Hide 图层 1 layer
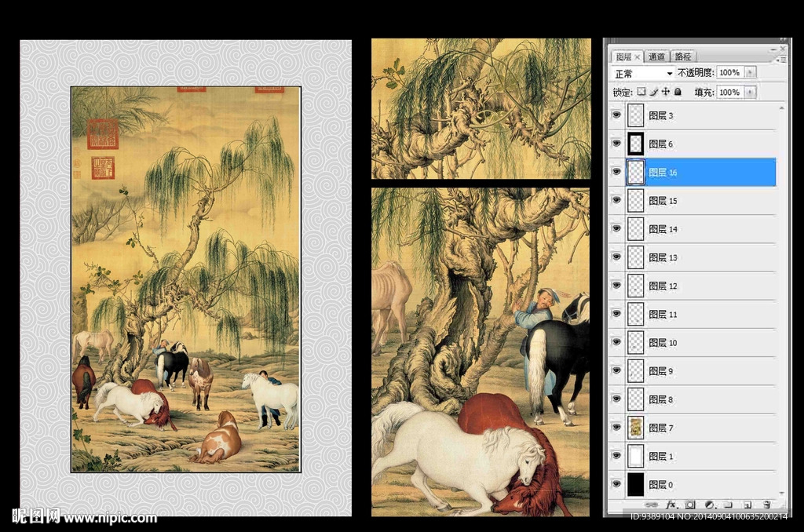Screen dimensions: 804x532 click(616, 456)
